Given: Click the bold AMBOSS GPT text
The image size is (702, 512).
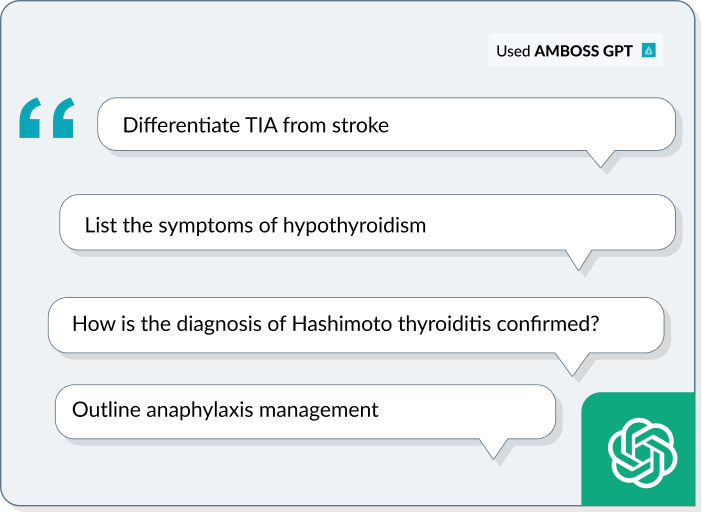Looking at the screenshot, I should pos(583,51).
